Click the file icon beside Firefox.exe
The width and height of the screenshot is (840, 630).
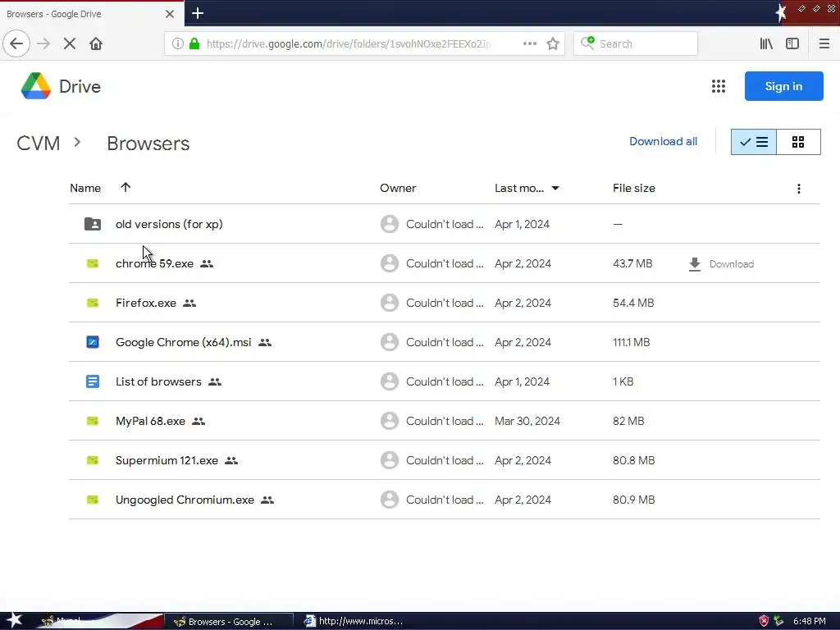(93, 303)
